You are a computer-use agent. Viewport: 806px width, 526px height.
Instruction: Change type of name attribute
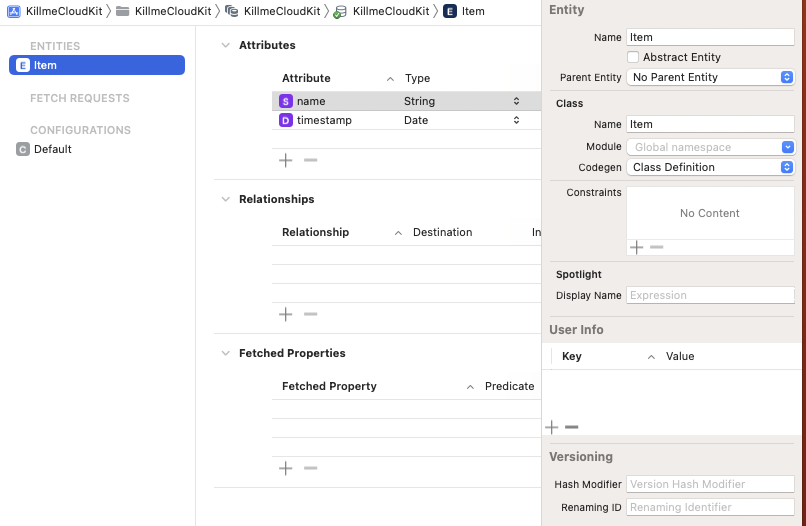(462, 101)
